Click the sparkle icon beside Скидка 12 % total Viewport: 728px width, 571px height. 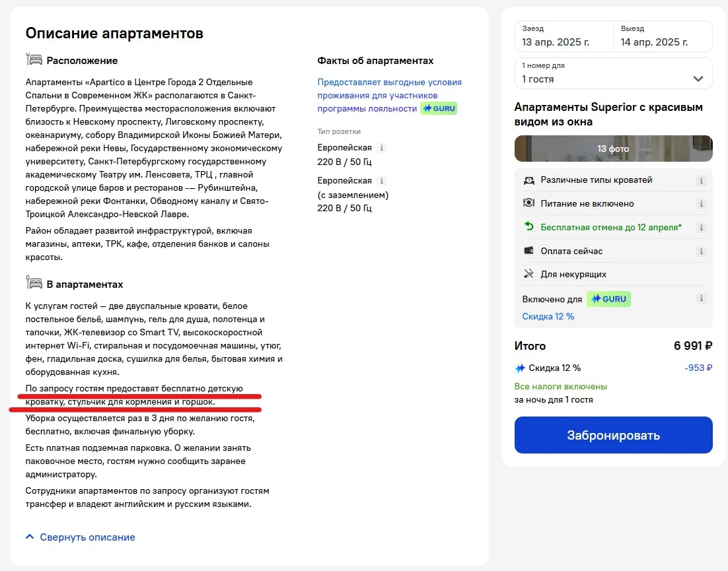[x=520, y=368]
